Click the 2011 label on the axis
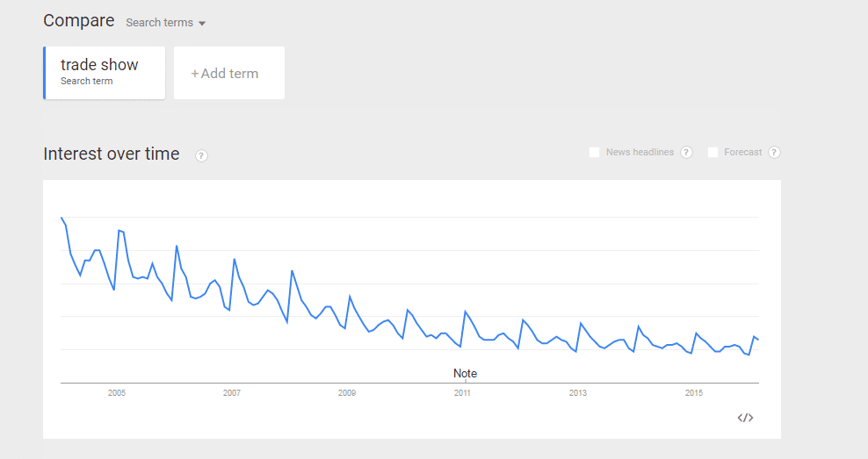The width and height of the screenshot is (868, 459). 462,392
